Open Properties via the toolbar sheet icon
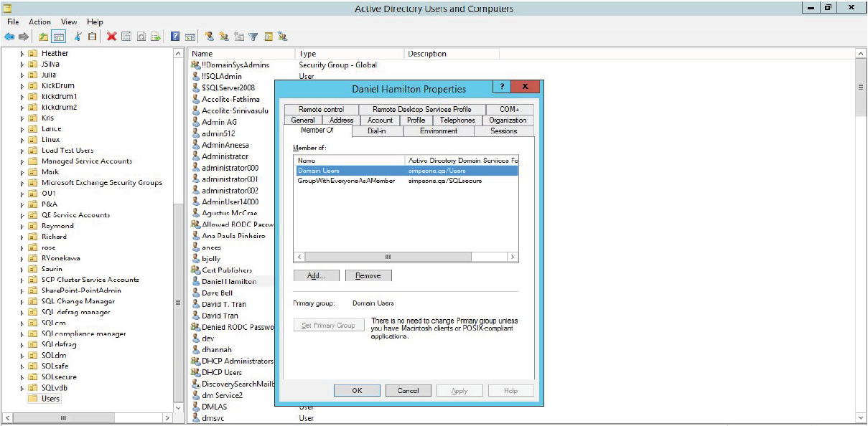The height and width of the screenshot is (426, 868). pyautogui.click(x=125, y=37)
